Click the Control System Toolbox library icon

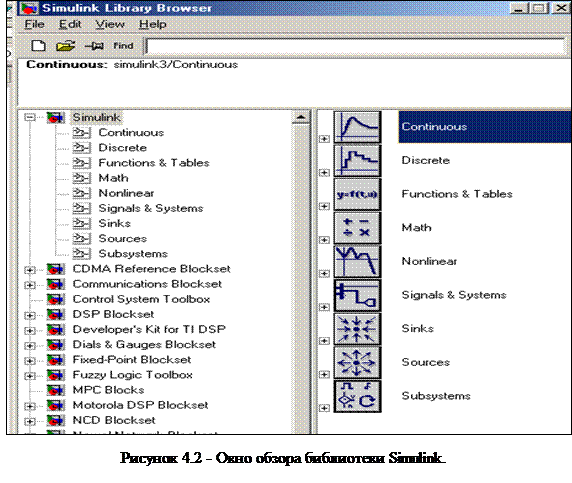56,300
